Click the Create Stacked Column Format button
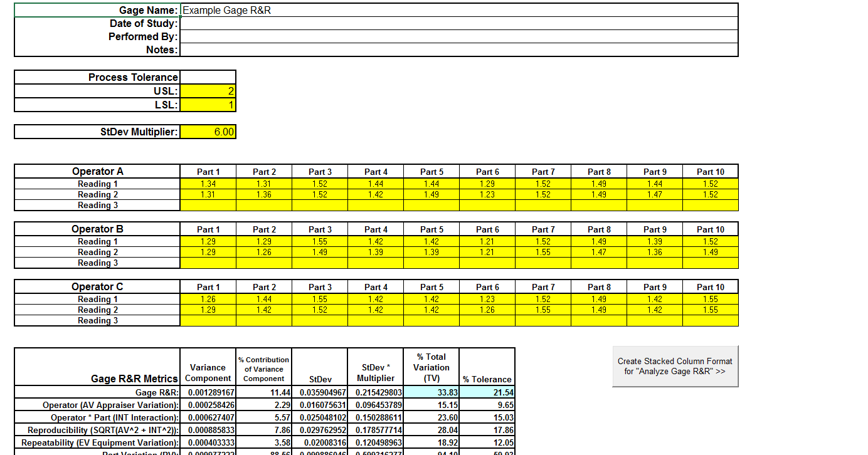This screenshot has height=455, width=868. coord(675,366)
